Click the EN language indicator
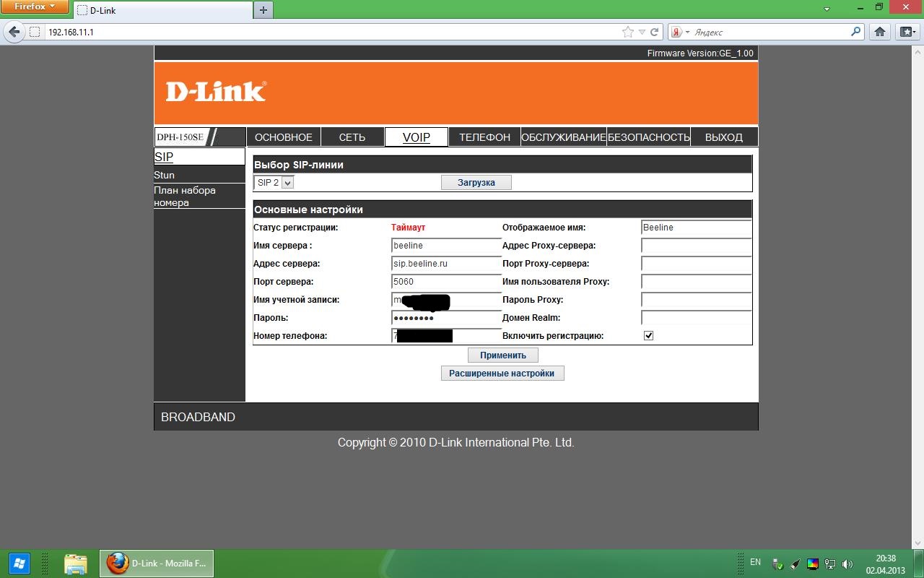The image size is (924, 578). tap(755, 562)
